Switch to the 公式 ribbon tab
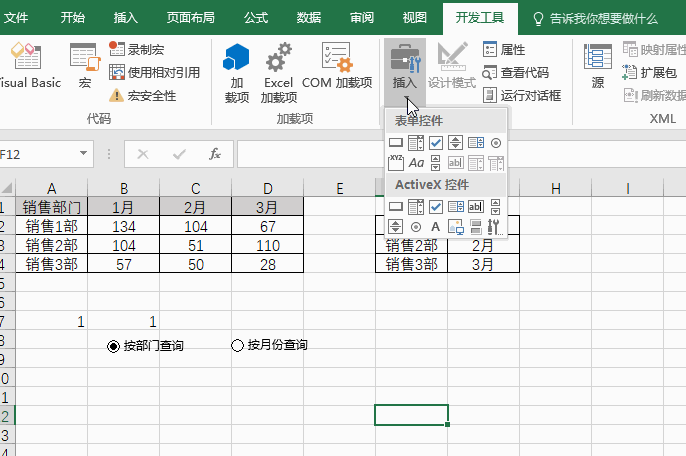Screen dimensions: 686x456 (x=256, y=18)
